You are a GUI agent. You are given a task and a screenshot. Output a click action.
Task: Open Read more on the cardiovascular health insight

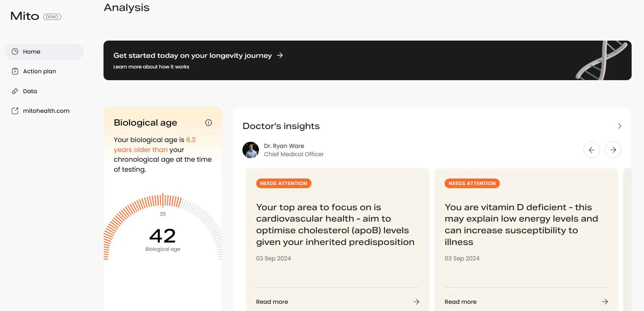click(x=272, y=302)
